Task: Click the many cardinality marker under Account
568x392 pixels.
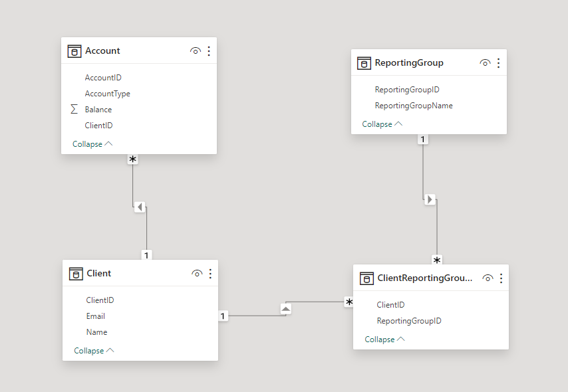Action: [132, 159]
